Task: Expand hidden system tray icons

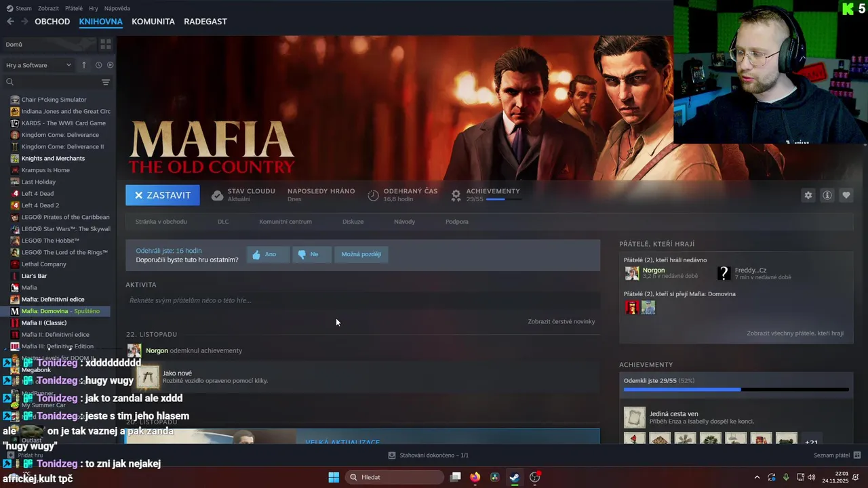Action: (x=757, y=477)
